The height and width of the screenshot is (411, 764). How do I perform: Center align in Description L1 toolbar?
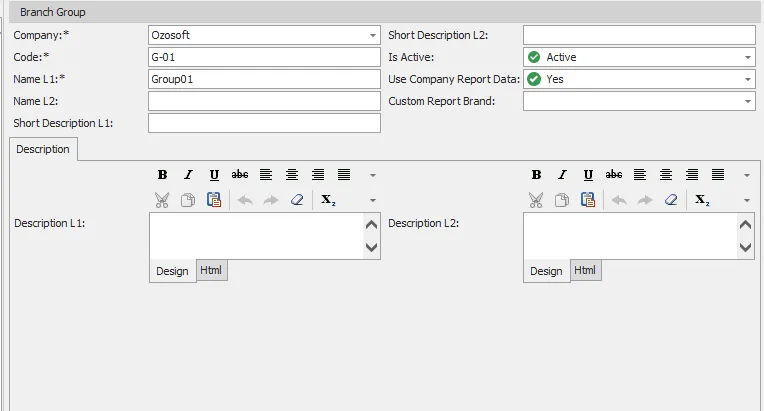(x=292, y=174)
